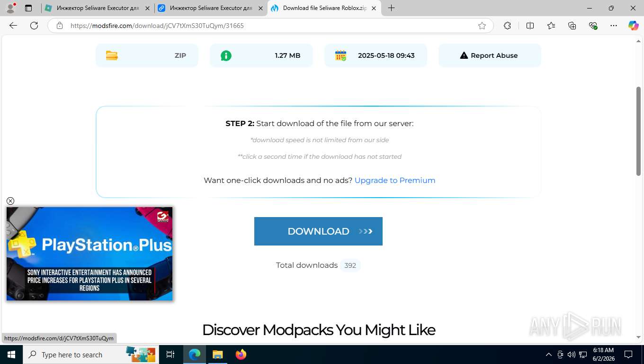Close the first Seliware Executor tab
The height and width of the screenshot is (364, 644).
click(x=147, y=8)
